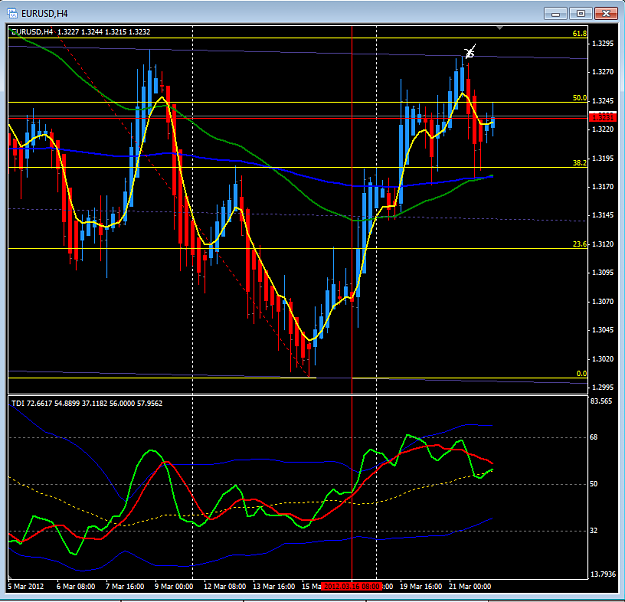Click the 13.7936 TDI scale minimum
Image resolution: width=625 pixels, height=602 pixels.
[603, 574]
